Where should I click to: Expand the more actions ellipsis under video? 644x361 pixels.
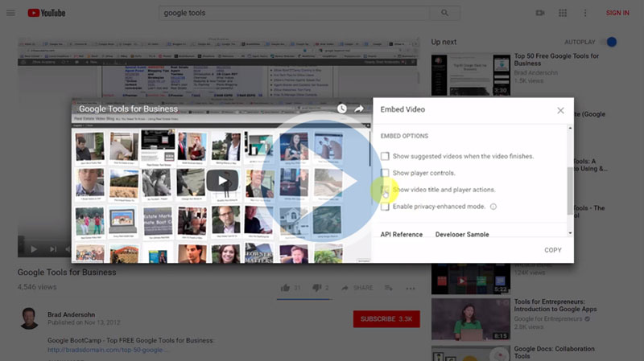[412, 288]
